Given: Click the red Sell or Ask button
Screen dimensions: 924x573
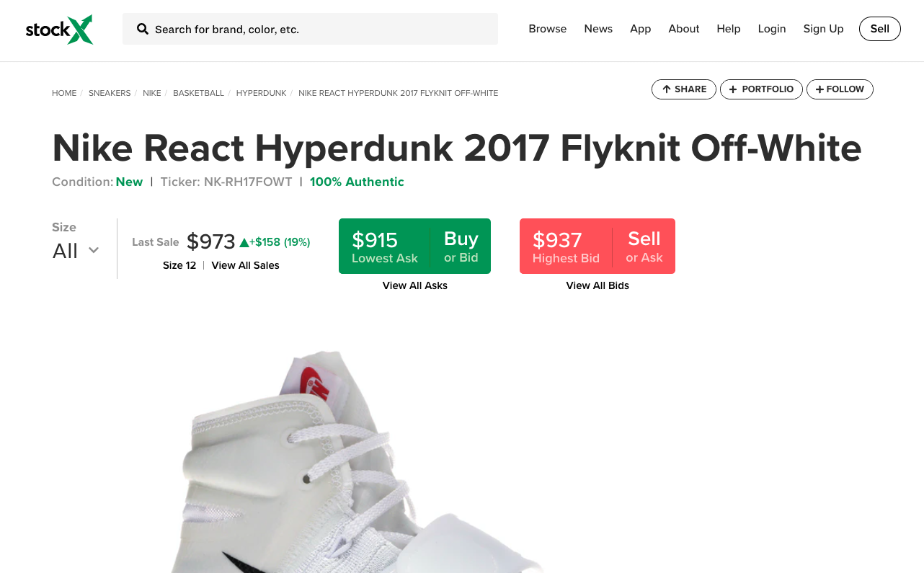Looking at the screenshot, I should click(x=598, y=246).
